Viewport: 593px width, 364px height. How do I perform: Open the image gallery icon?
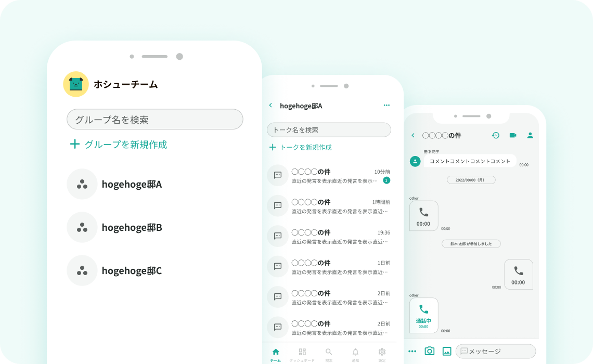(446, 351)
